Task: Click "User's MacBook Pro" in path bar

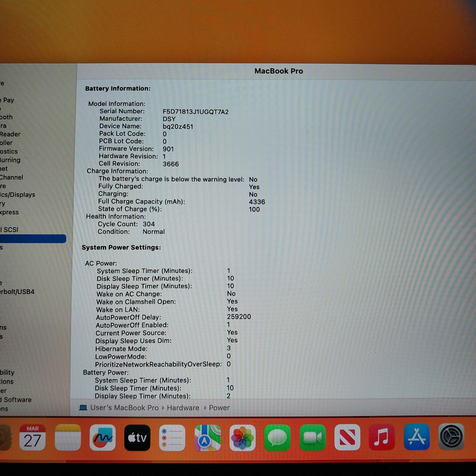Action: (x=124, y=408)
